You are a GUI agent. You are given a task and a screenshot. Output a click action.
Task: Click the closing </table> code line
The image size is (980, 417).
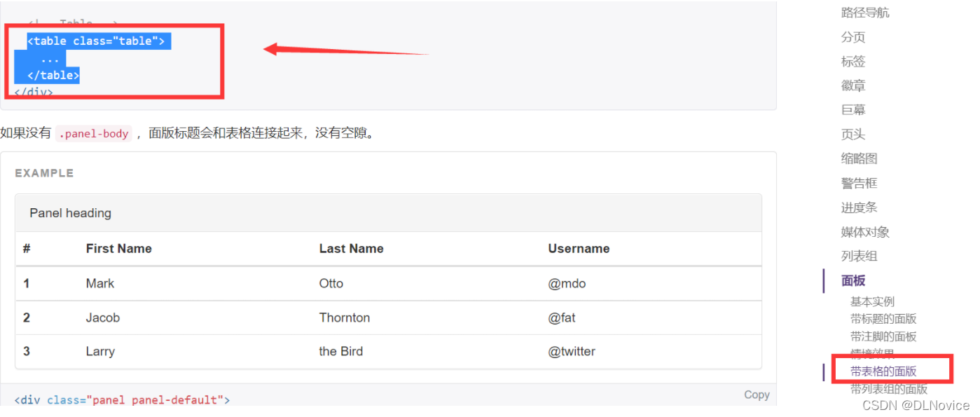click(x=53, y=75)
